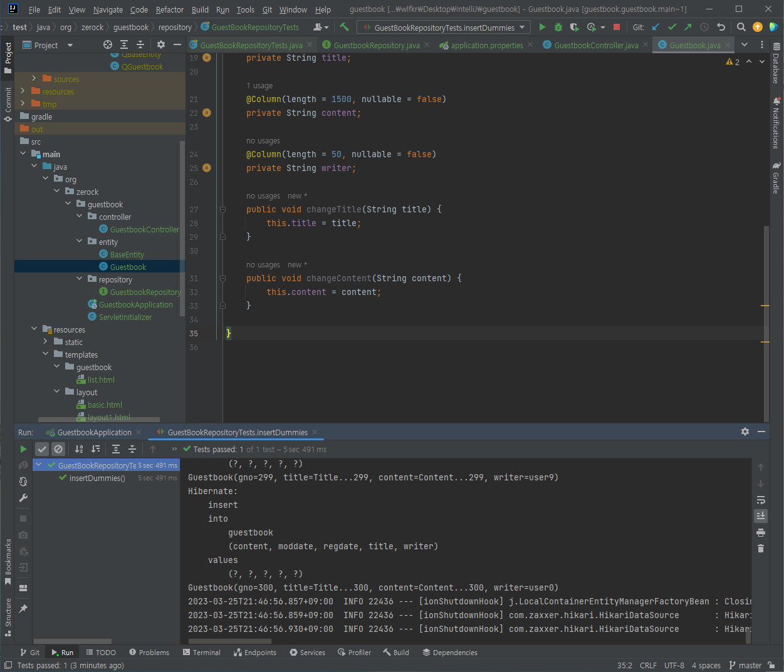Toggle Show Passed tests checkmark button
This screenshot has height=672, width=784.
(42, 449)
